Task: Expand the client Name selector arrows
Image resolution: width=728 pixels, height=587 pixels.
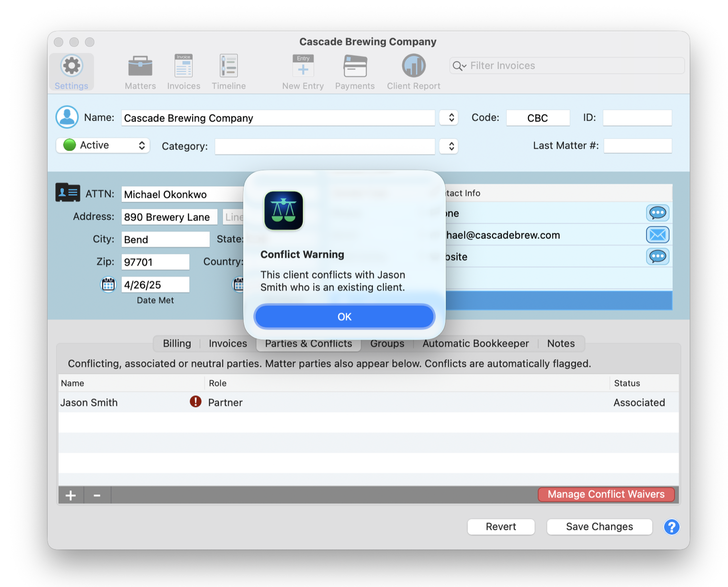Action: pos(449,117)
